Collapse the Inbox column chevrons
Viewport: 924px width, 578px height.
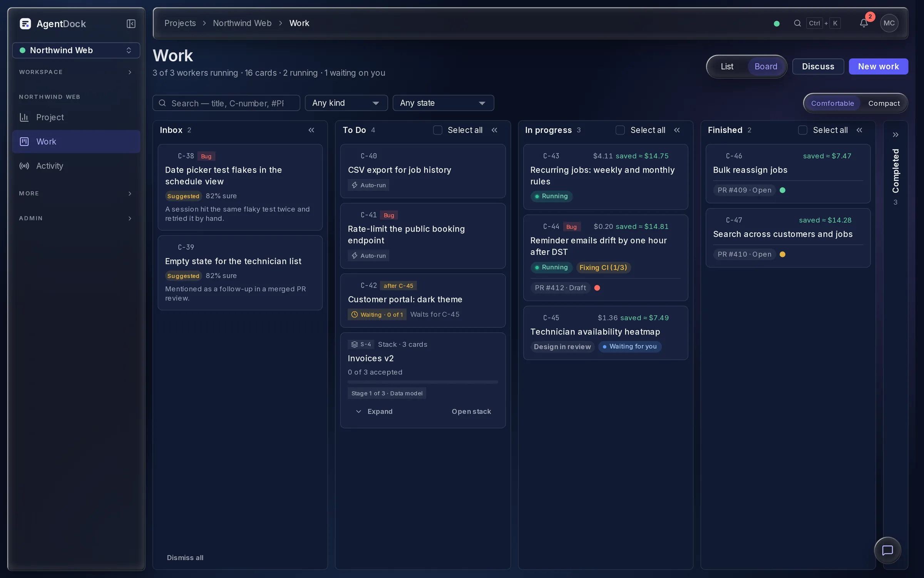[x=311, y=130]
